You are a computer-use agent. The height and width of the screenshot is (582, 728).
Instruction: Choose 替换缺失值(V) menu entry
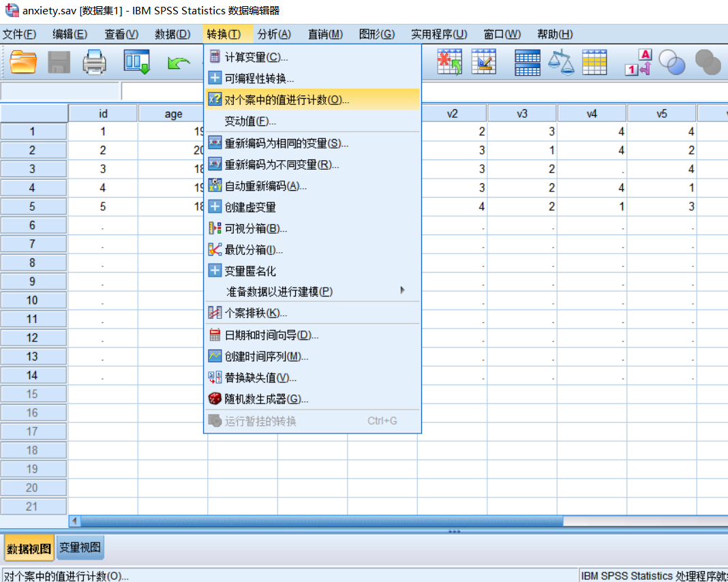(x=312, y=378)
